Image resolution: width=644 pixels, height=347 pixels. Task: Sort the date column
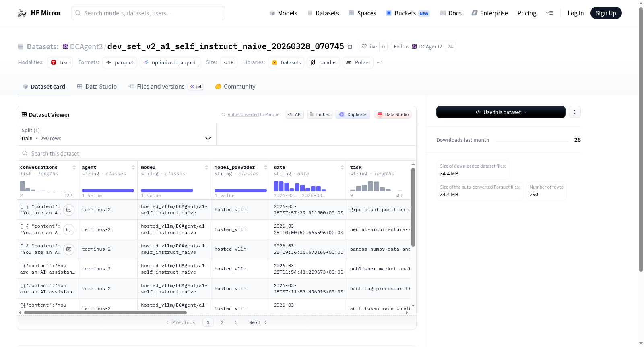(342, 167)
